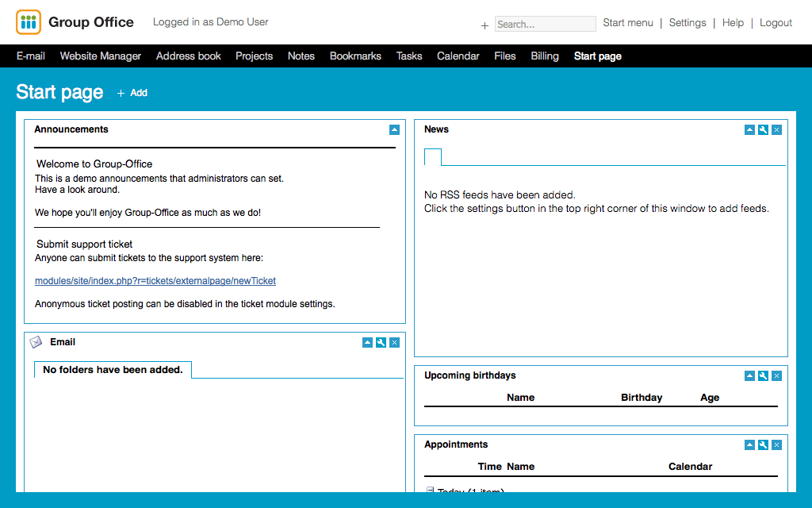Click the Search input field
The height and width of the screenshot is (508, 812).
coord(545,24)
